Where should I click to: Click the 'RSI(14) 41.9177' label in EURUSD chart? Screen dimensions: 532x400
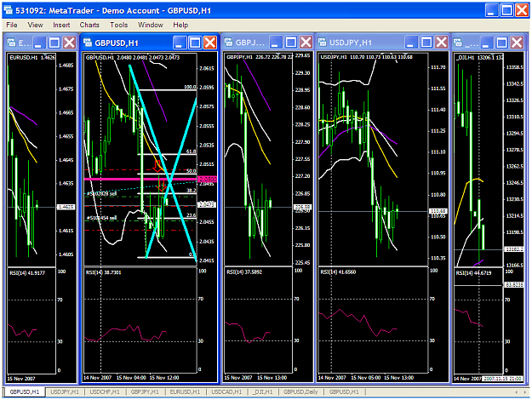[x=27, y=273]
